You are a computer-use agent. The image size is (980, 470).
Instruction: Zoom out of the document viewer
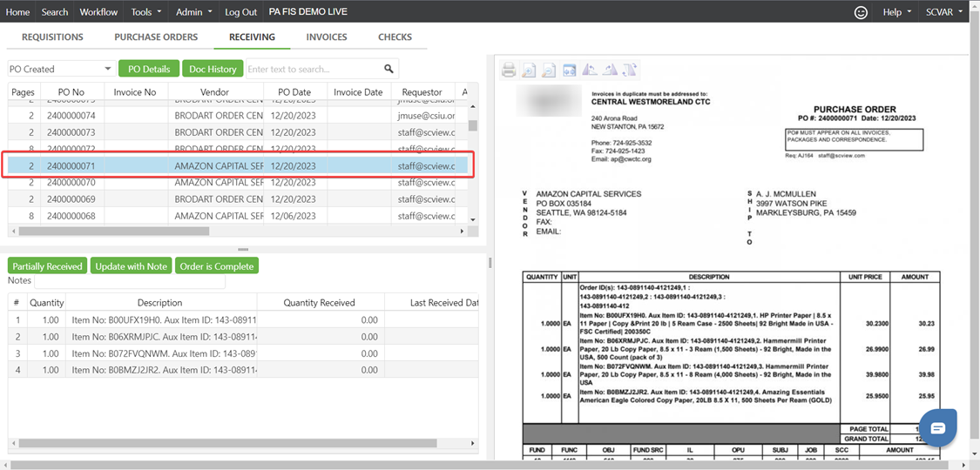(549, 70)
